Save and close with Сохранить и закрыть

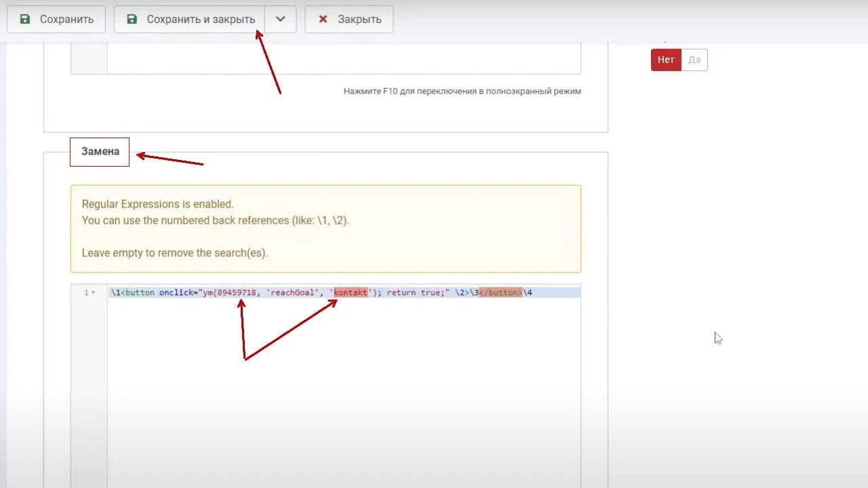(189, 20)
